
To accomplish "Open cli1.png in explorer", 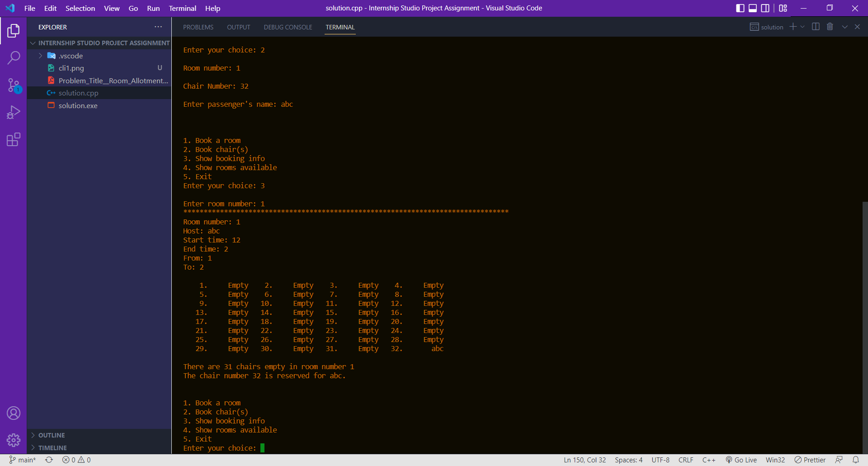I will pyautogui.click(x=99, y=68).
